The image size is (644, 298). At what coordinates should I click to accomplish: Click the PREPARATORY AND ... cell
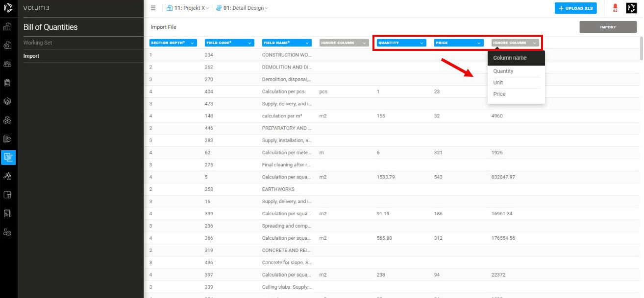pyautogui.click(x=287, y=128)
